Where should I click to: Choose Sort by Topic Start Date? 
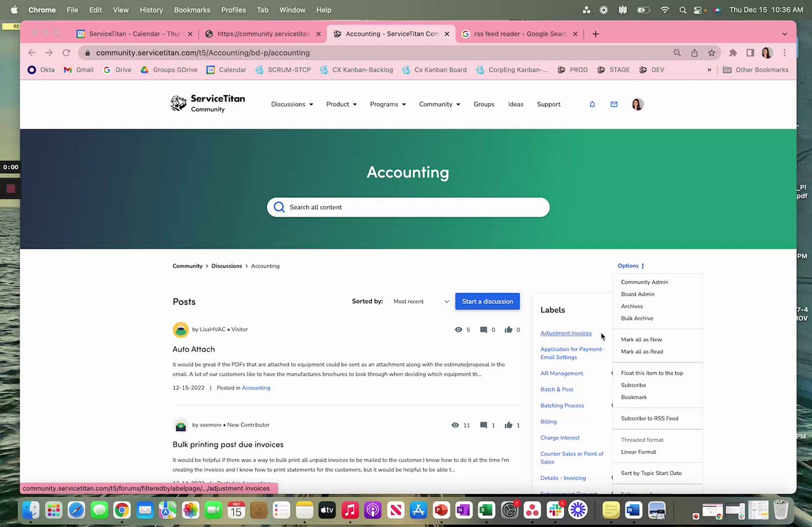point(652,473)
